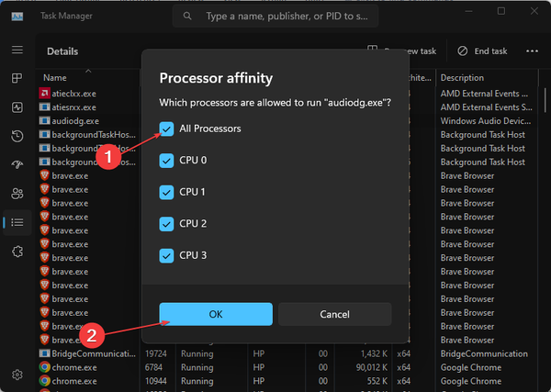This screenshot has height=392, width=551.
Task: Go to App history in sidebar
Action: click(x=17, y=137)
